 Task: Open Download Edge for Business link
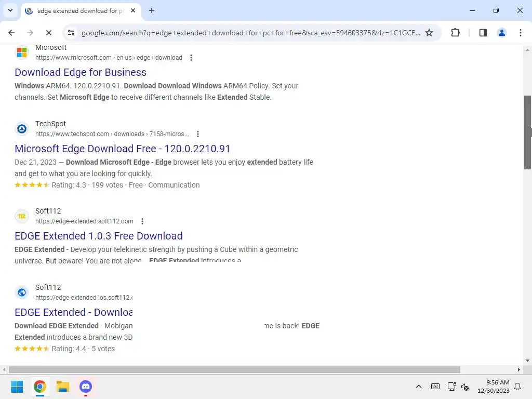[x=81, y=72]
